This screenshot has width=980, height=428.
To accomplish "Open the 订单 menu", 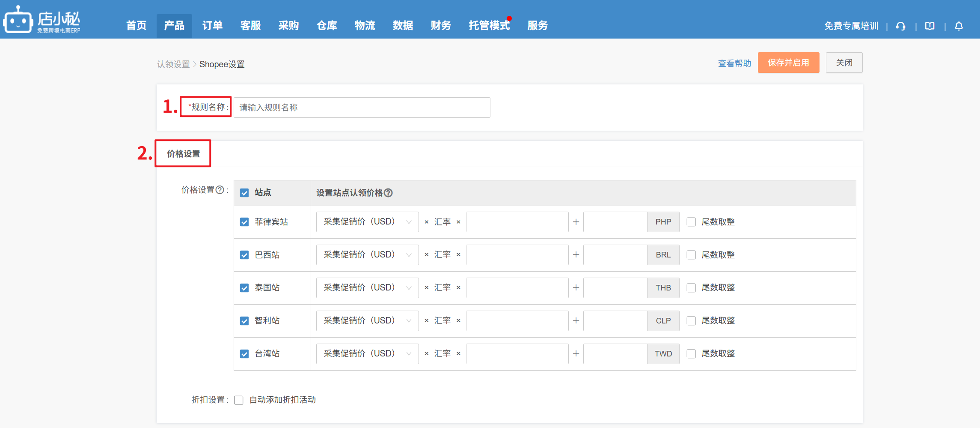I will click(212, 26).
